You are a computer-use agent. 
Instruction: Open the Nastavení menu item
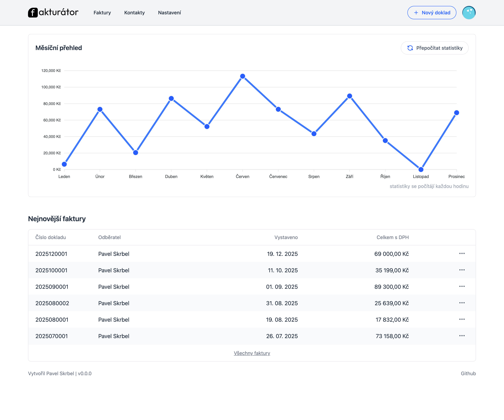[x=169, y=12]
